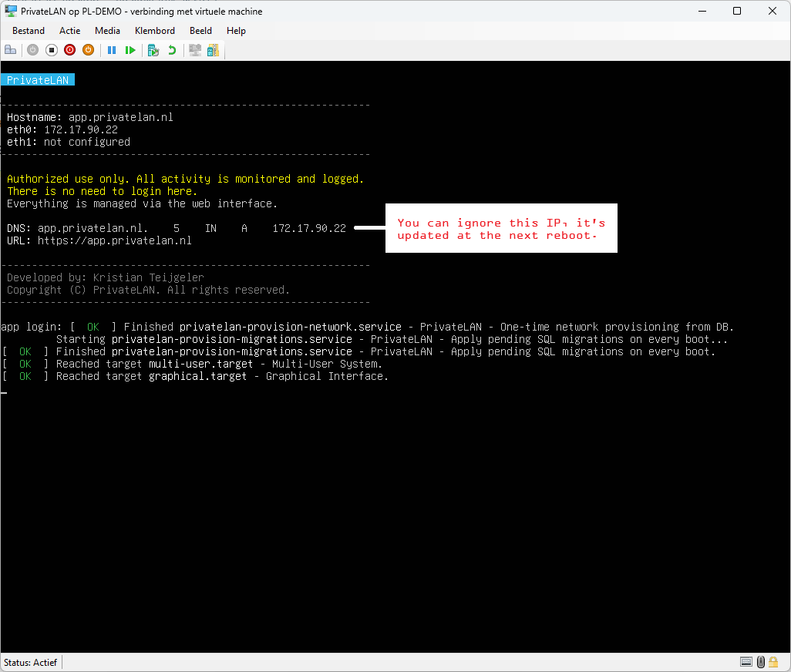Open the Actie menu
Image resolution: width=791 pixels, height=672 pixels.
[x=69, y=31]
